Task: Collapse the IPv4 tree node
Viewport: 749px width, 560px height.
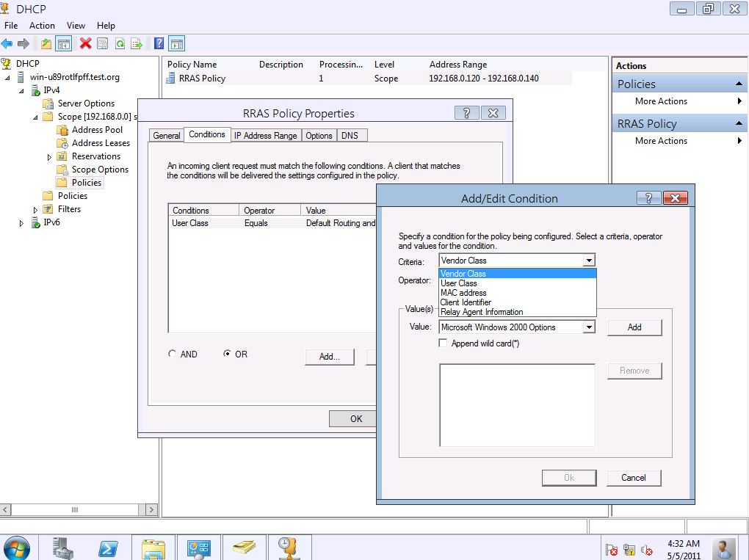Action: click(21, 91)
